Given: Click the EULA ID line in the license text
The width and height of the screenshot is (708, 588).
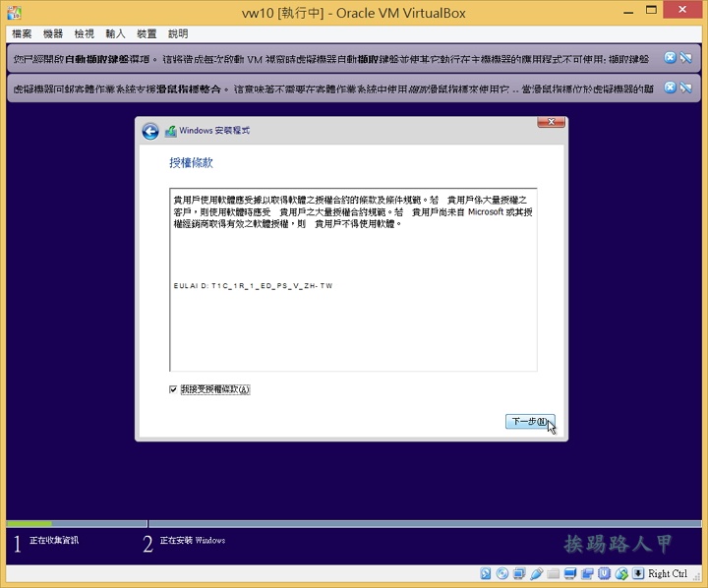Looking at the screenshot, I should coord(253,286).
